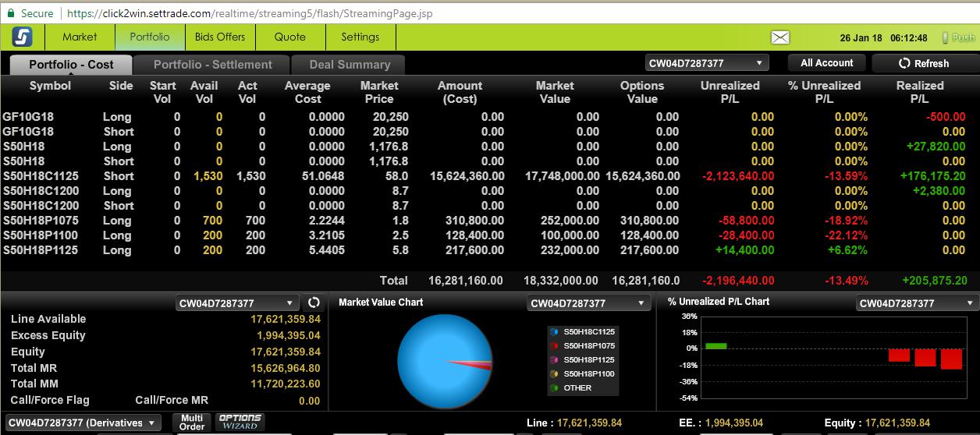Image resolution: width=980 pixels, height=435 pixels.
Task: Click realized P/L value -500.00
Action: point(946,117)
